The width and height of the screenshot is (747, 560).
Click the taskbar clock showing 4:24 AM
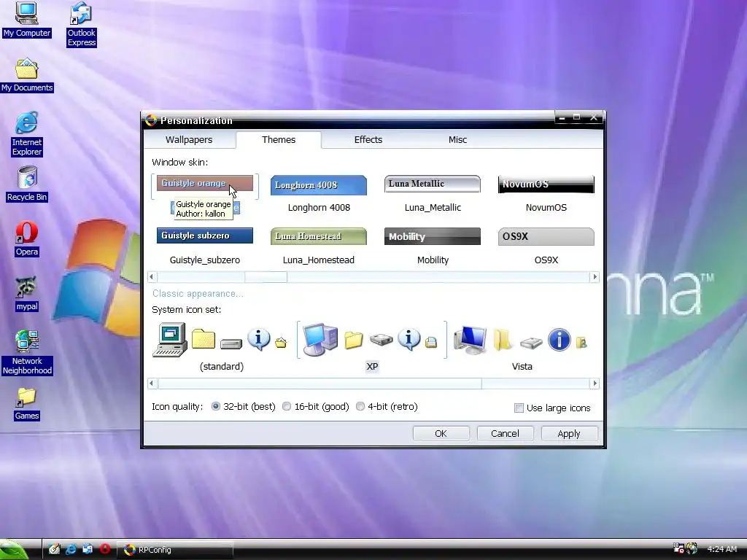pyautogui.click(x=721, y=550)
